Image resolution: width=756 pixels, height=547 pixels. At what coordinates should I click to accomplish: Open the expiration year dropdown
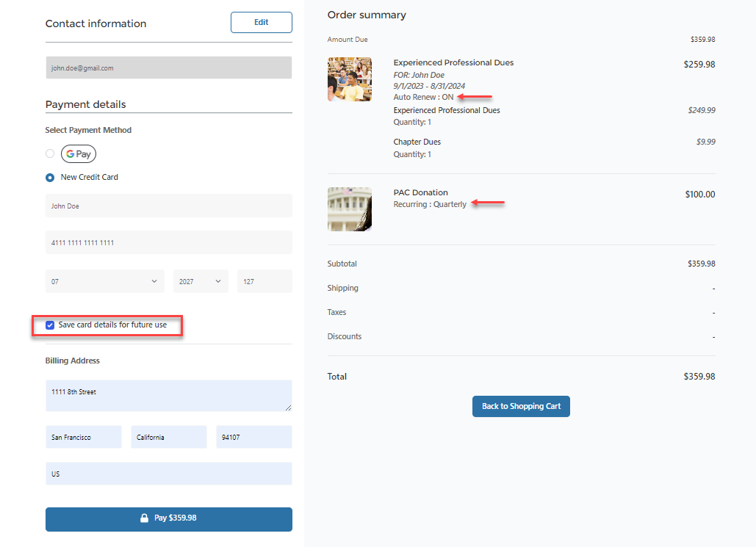pyautogui.click(x=201, y=281)
